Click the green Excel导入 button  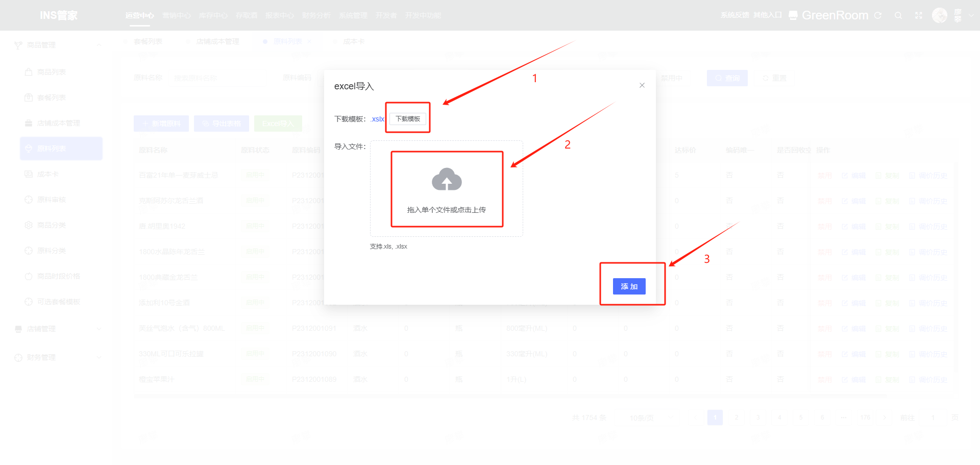278,124
